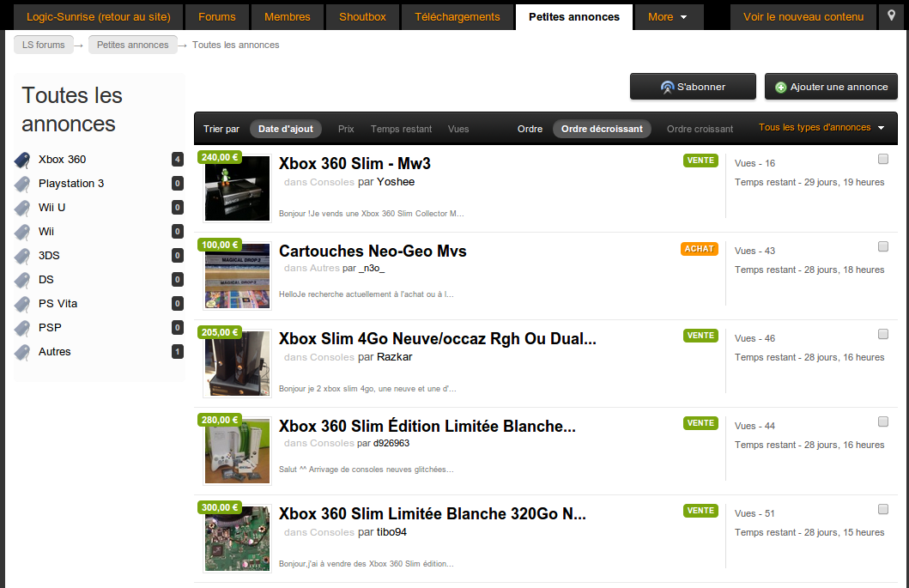Click the VENTE badge on Mw3 listing
The image size is (909, 588).
tap(700, 161)
